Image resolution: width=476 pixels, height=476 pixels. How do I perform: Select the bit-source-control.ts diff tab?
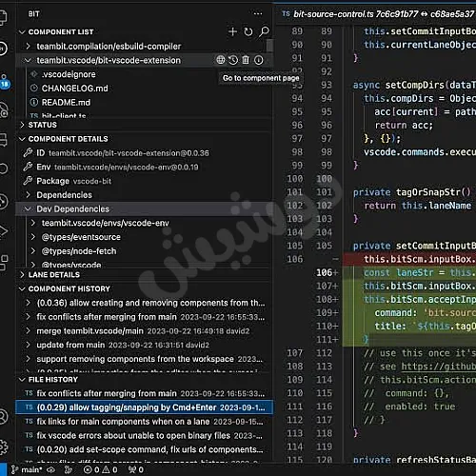pos(378,14)
